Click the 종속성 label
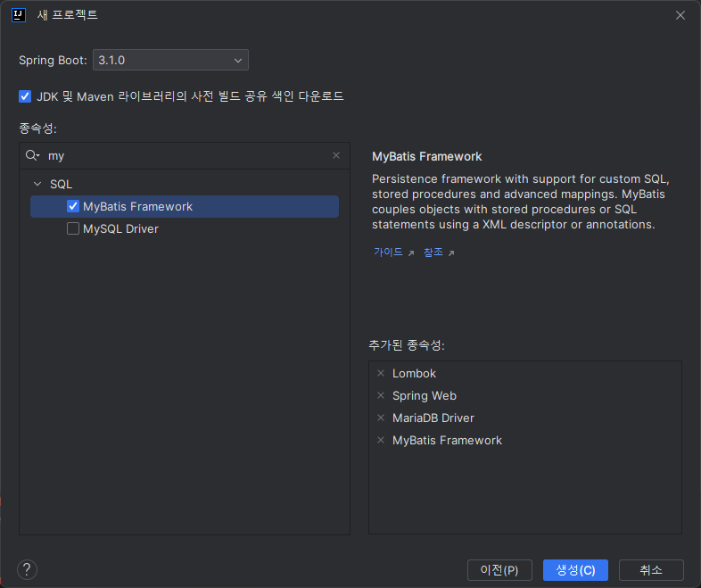The image size is (701, 588). tap(37, 128)
